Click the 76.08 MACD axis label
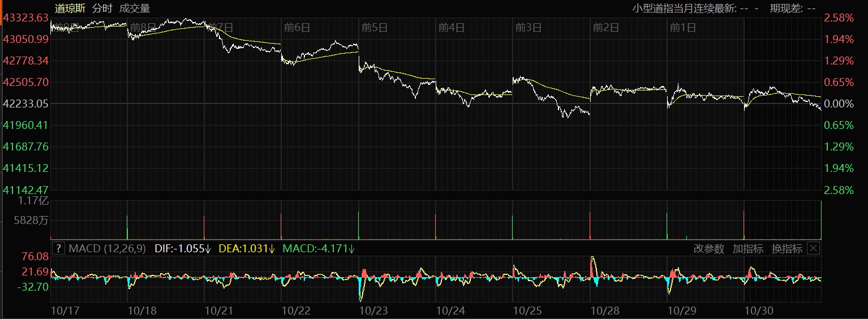Viewport: 868px width, 319px height. tap(35, 257)
